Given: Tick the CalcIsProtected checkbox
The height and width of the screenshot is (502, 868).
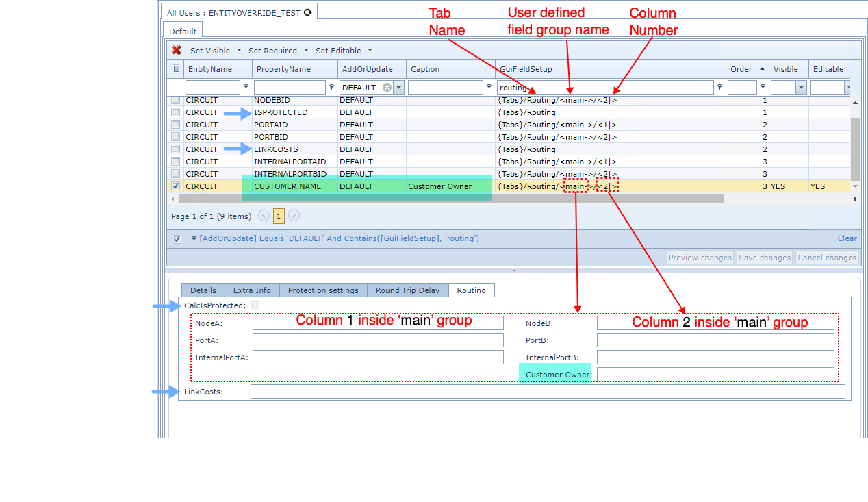Looking at the screenshot, I should (x=255, y=305).
